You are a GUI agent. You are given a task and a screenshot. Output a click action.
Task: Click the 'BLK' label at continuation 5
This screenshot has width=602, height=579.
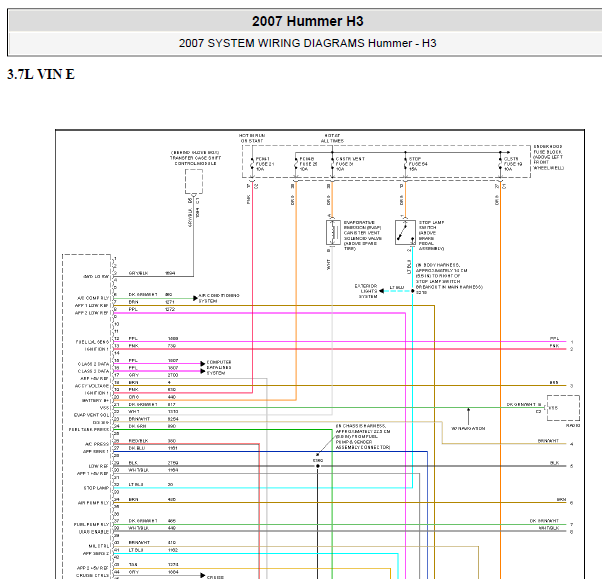(554, 463)
